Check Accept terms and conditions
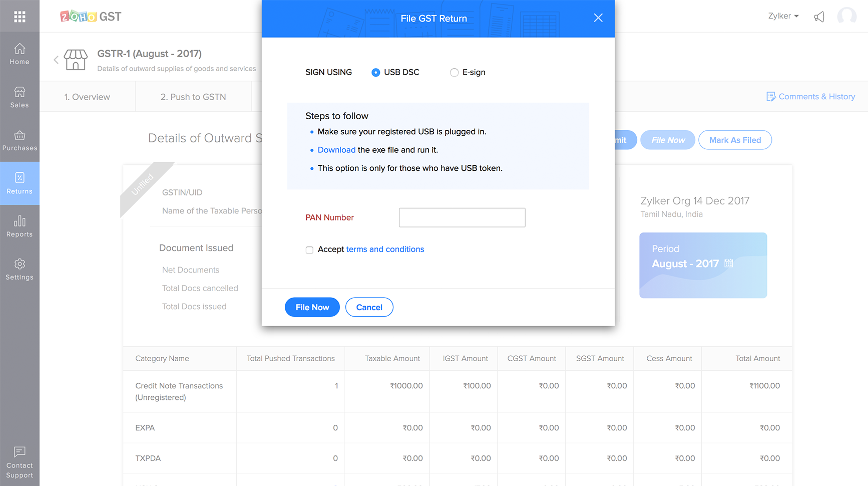Screen dimensions: 868x486 (309, 250)
